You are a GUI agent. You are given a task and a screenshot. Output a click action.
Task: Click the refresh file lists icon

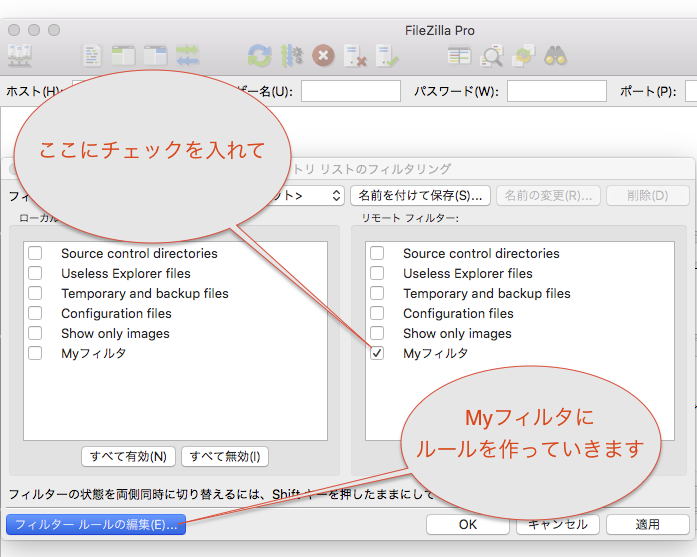(x=260, y=56)
